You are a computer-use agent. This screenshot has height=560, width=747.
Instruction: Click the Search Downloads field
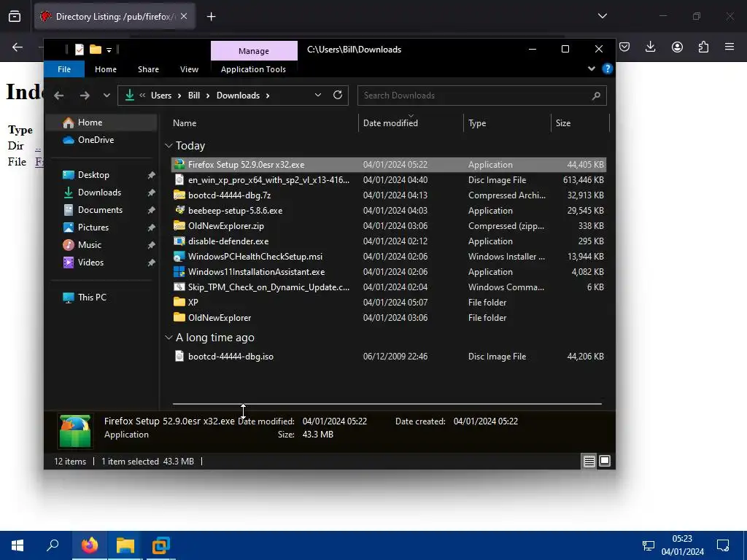coord(482,96)
